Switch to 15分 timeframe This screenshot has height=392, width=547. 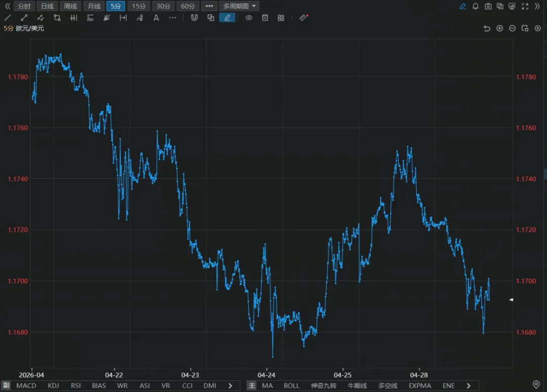coord(139,6)
